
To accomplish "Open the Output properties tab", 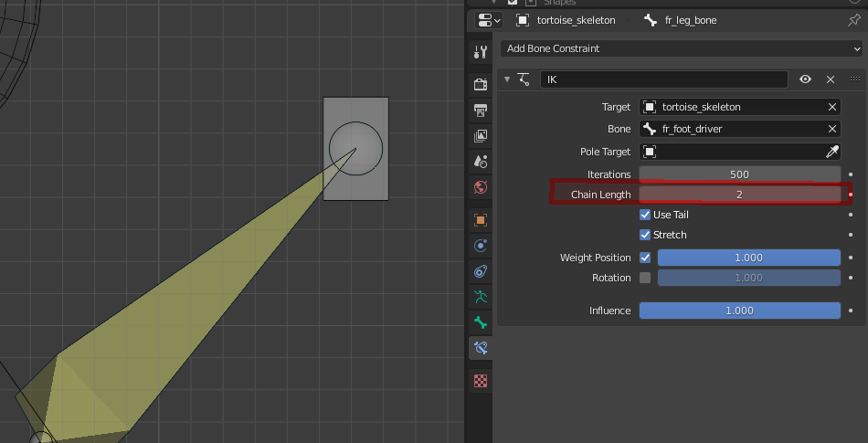I will pos(481,111).
